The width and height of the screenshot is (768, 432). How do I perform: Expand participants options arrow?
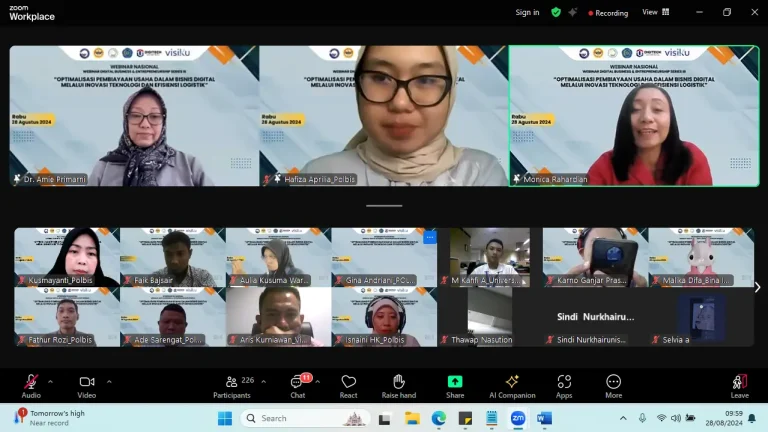pos(264,382)
